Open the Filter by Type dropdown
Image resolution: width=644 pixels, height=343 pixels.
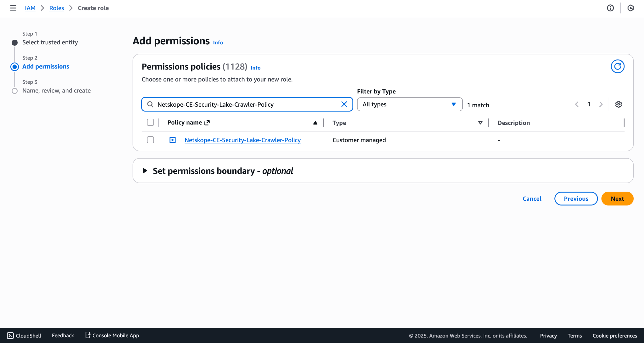click(x=410, y=104)
